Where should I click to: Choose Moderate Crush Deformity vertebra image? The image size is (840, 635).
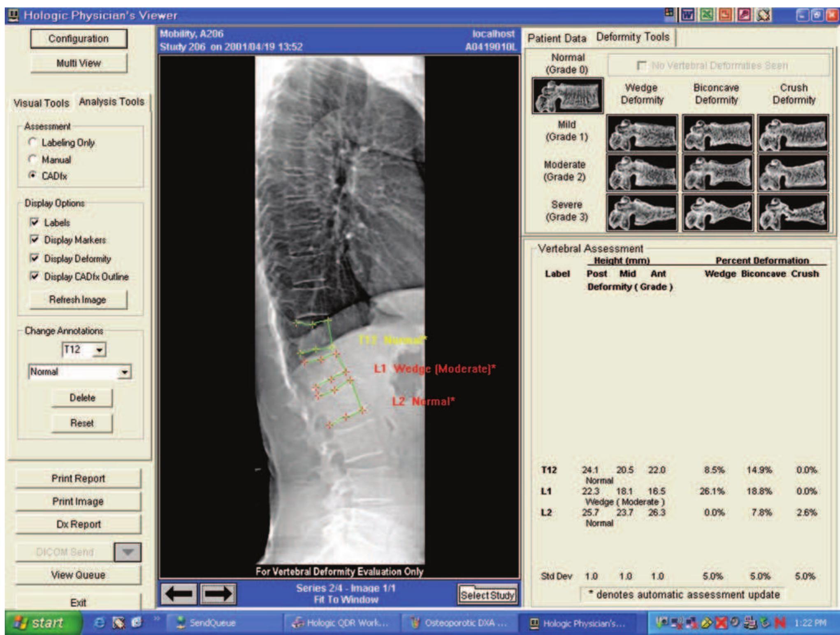[793, 173]
